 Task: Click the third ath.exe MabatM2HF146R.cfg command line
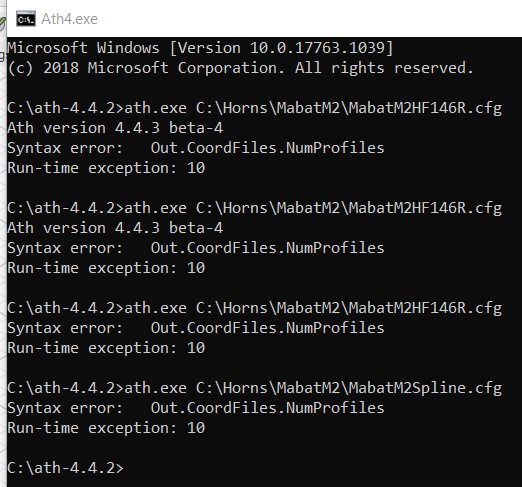pyautogui.click(x=255, y=308)
